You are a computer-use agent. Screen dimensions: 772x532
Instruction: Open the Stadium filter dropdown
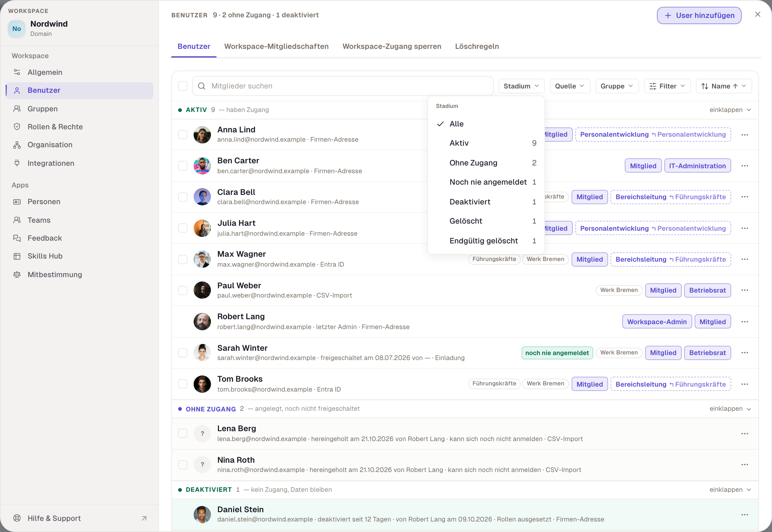coord(521,86)
